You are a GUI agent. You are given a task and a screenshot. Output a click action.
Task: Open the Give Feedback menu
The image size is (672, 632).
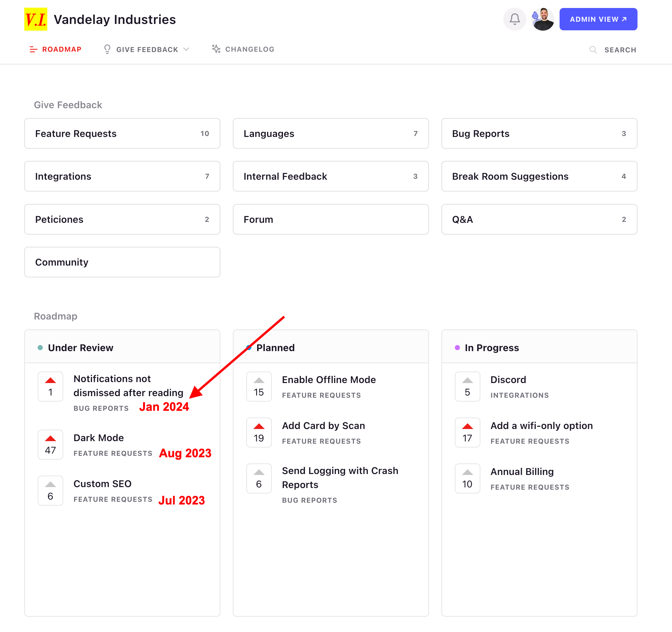146,49
